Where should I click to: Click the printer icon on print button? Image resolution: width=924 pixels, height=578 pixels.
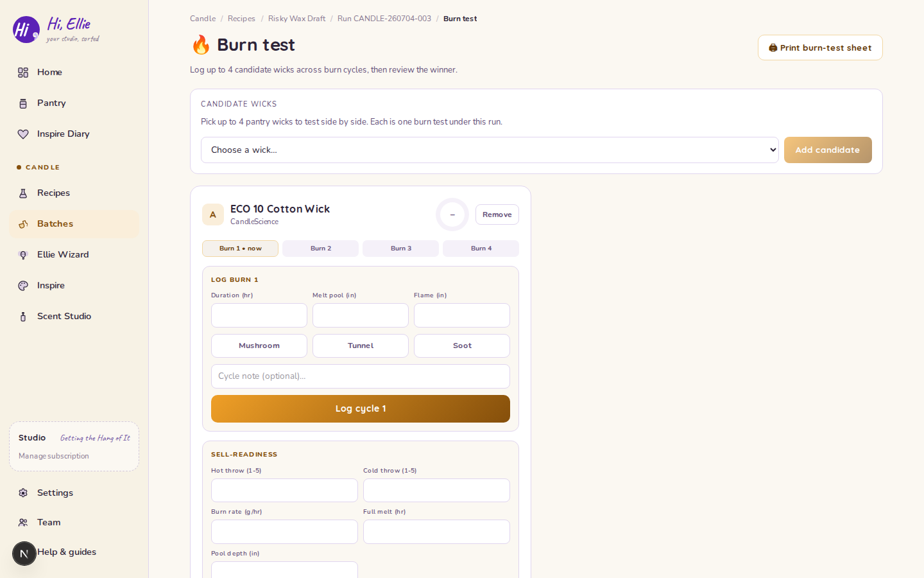773,48
